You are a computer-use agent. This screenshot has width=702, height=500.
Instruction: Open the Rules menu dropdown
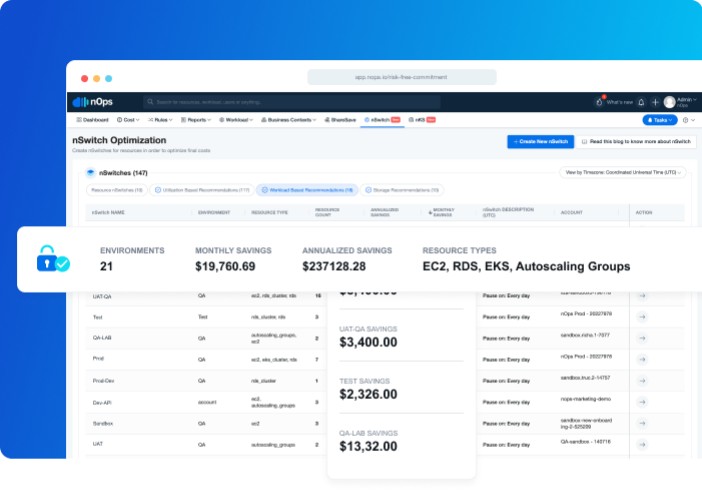coord(160,120)
